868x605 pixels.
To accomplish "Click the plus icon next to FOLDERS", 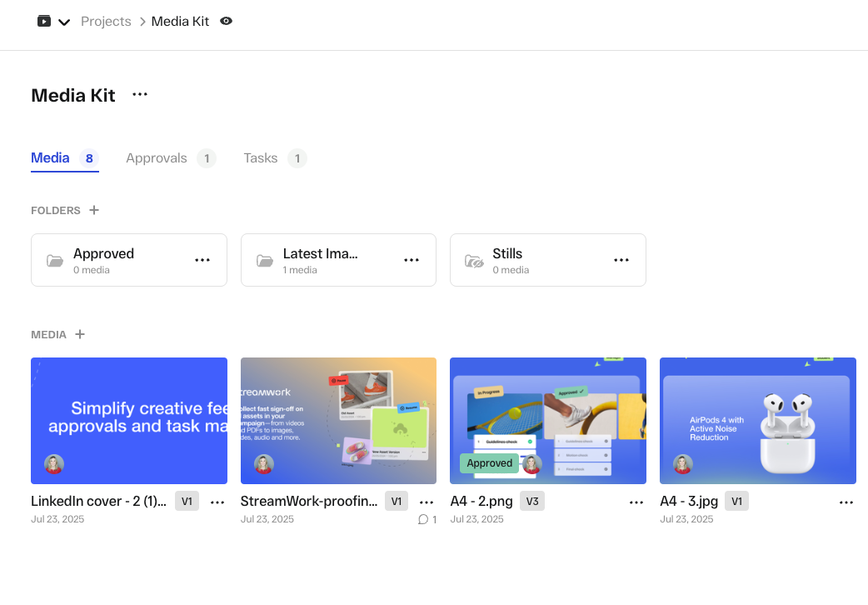I will coord(94,210).
